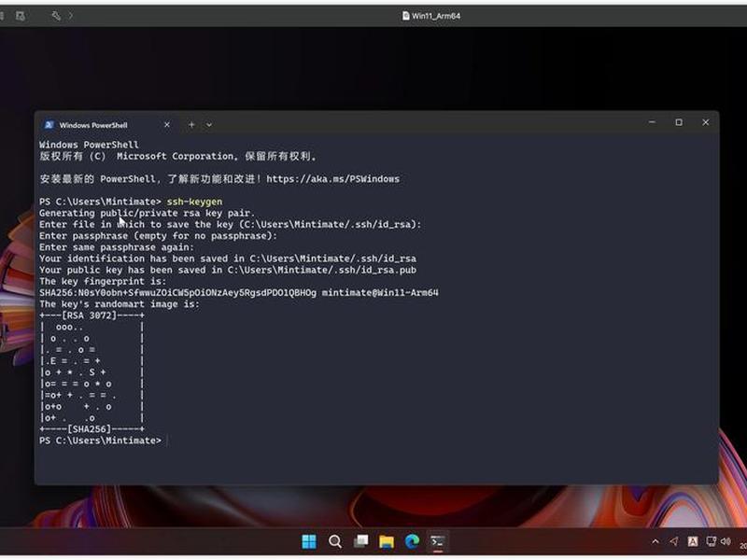Close the Windows PowerShell tab
The width and height of the screenshot is (747, 560).
[x=167, y=125]
